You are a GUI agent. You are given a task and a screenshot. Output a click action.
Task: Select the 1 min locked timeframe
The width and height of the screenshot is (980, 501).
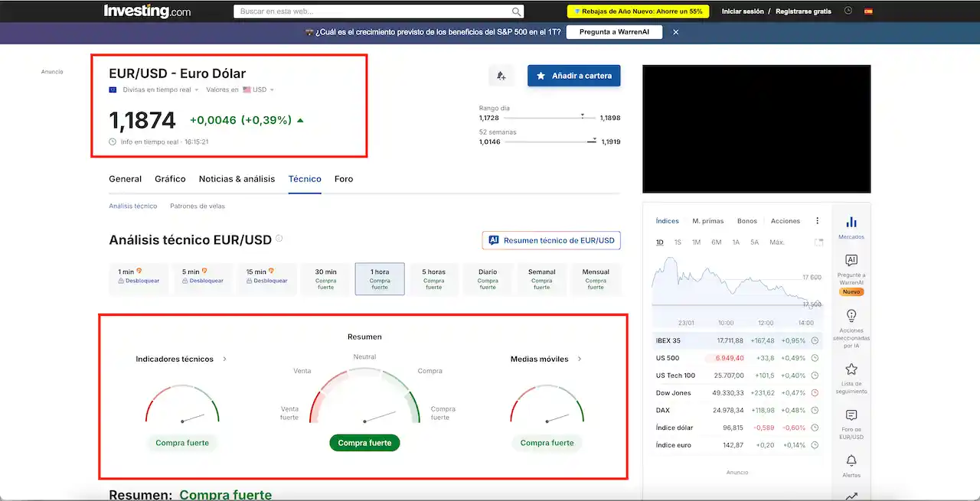139,279
